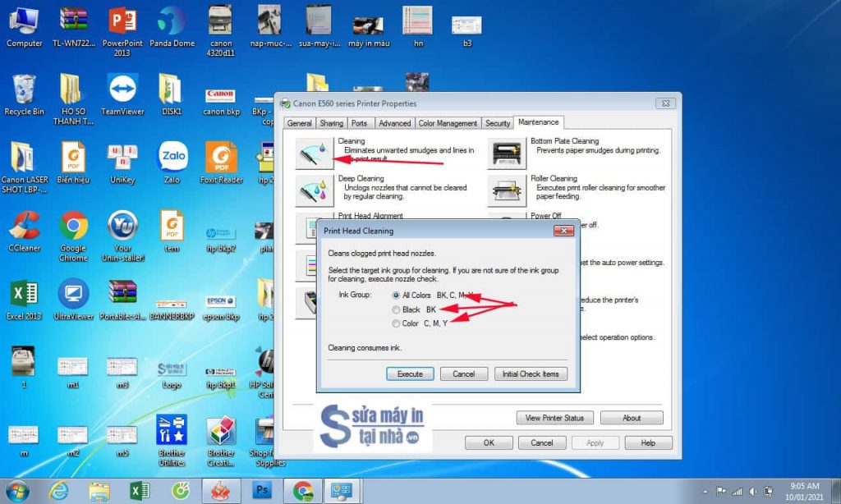Viewport: 841px width, 504px height.
Task: Select the Computer desktop icon
Action: click(24, 27)
